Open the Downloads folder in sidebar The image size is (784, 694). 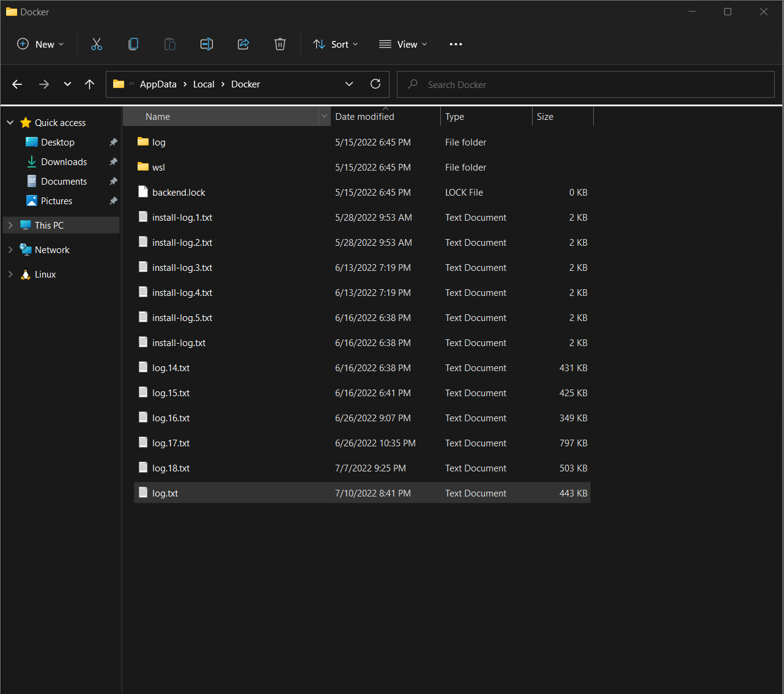tap(63, 161)
